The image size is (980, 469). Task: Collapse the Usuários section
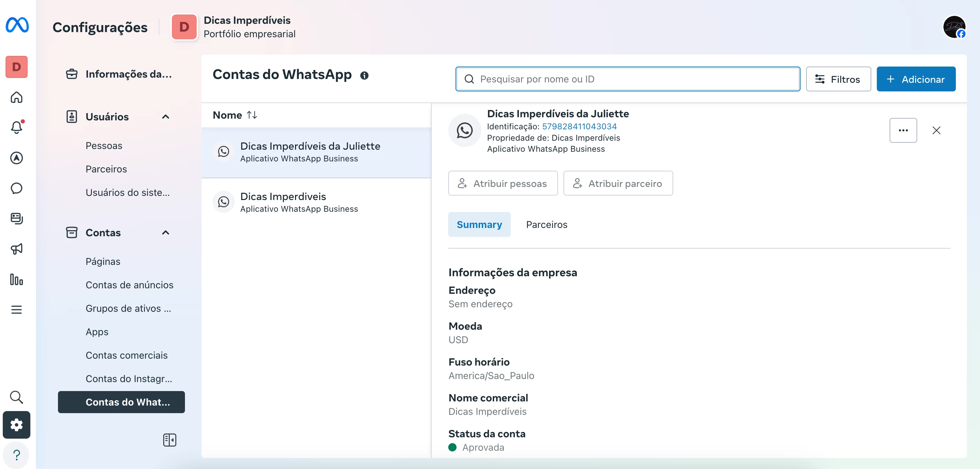pos(166,117)
